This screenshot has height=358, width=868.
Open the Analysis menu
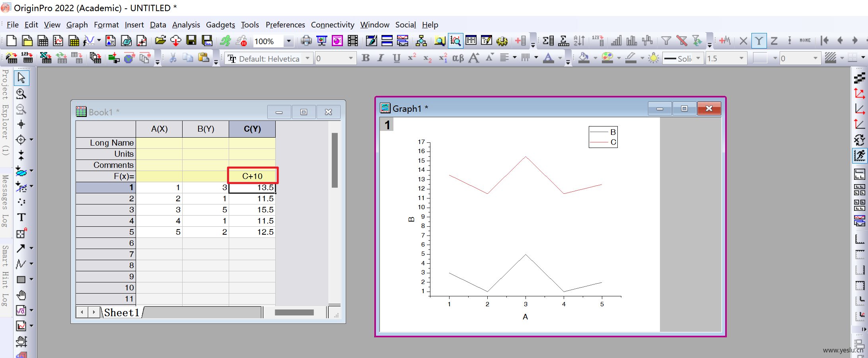click(x=186, y=25)
